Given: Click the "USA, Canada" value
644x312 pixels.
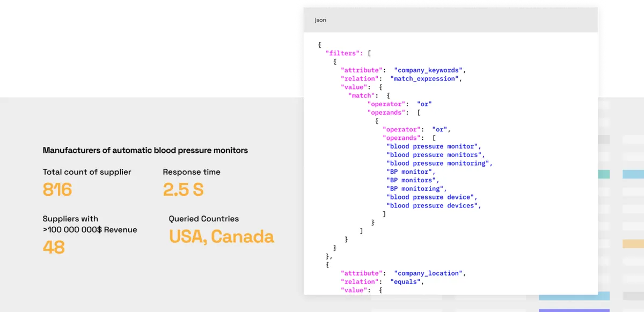Looking at the screenshot, I should click(222, 236).
